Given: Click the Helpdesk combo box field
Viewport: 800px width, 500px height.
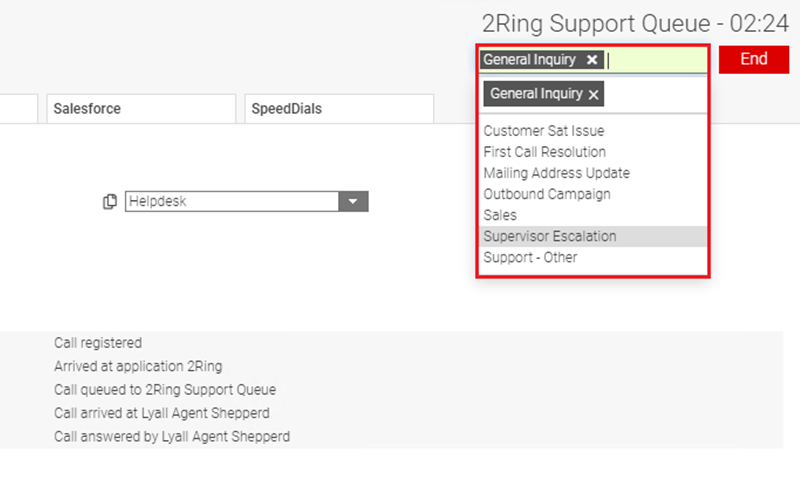Looking at the screenshot, I should [232, 202].
